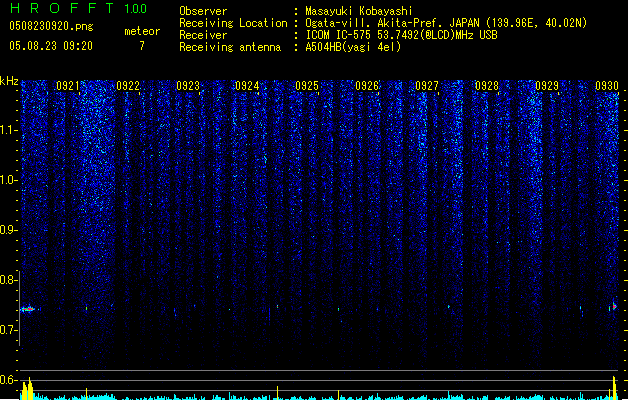Click the 0923 time marker
Viewport: 629px width, 400px height.
188,86
